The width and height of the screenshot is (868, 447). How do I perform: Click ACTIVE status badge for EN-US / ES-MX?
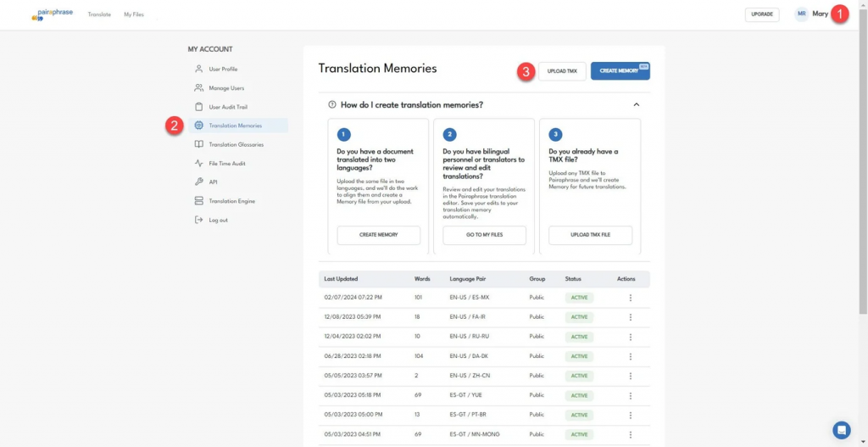[x=579, y=298]
